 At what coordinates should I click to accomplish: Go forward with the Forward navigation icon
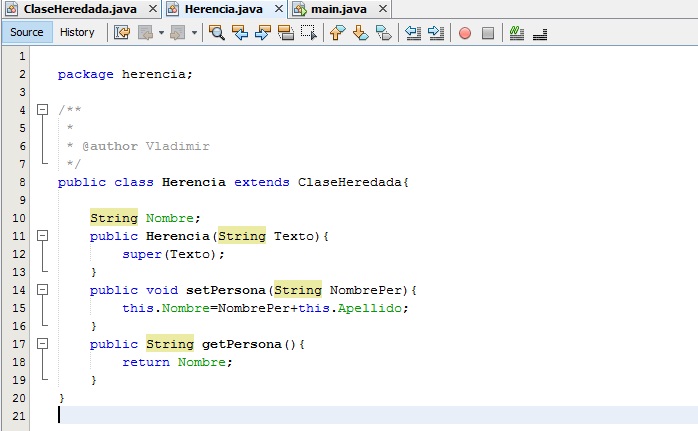click(x=178, y=33)
